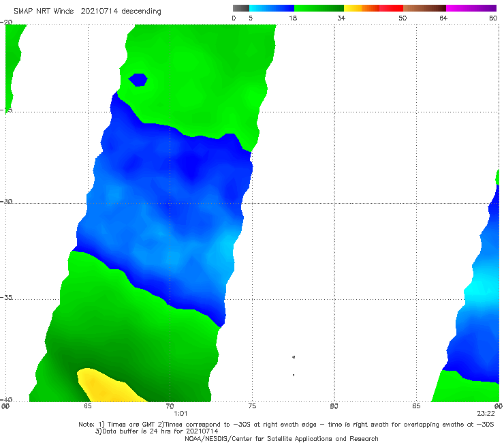Click the cyan low-wind patch in the right-edge swath
This screenshot has width=504, height=443.
tap(481, 290)
